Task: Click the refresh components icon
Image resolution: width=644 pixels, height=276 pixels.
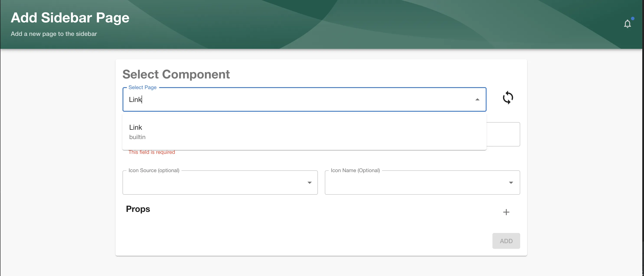Action: tap(508, 98)
